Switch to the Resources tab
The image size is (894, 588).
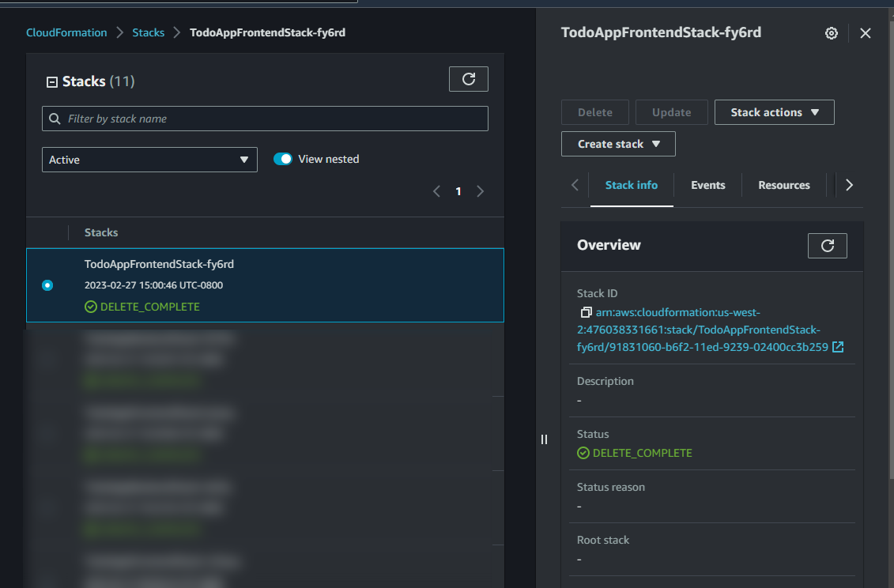point(783,185)
